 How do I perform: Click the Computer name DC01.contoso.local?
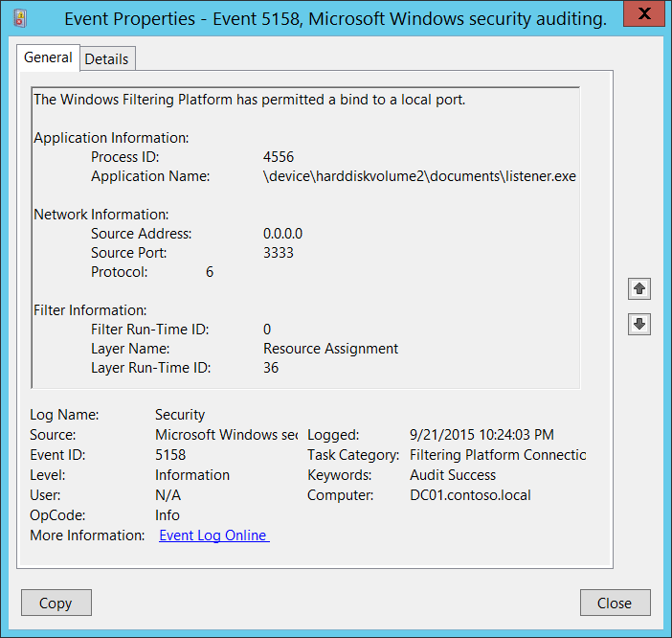pyautogui.click(x=470, y=495)
